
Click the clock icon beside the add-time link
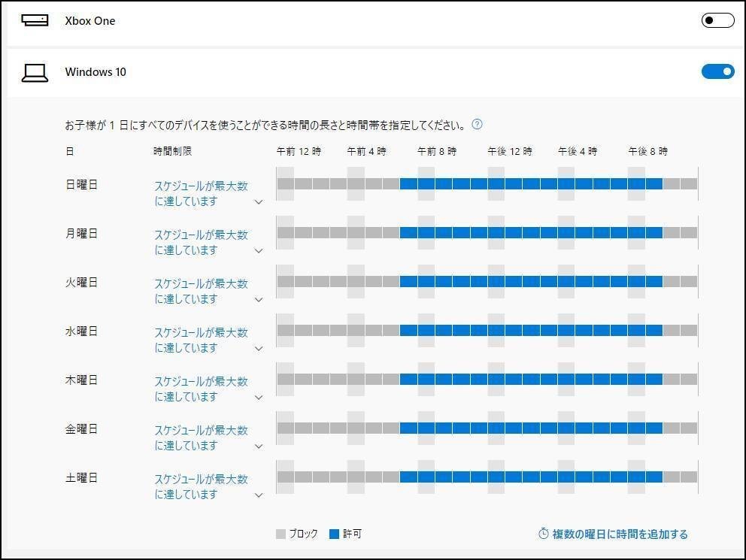pyautogui.click(x=542, y=534)
